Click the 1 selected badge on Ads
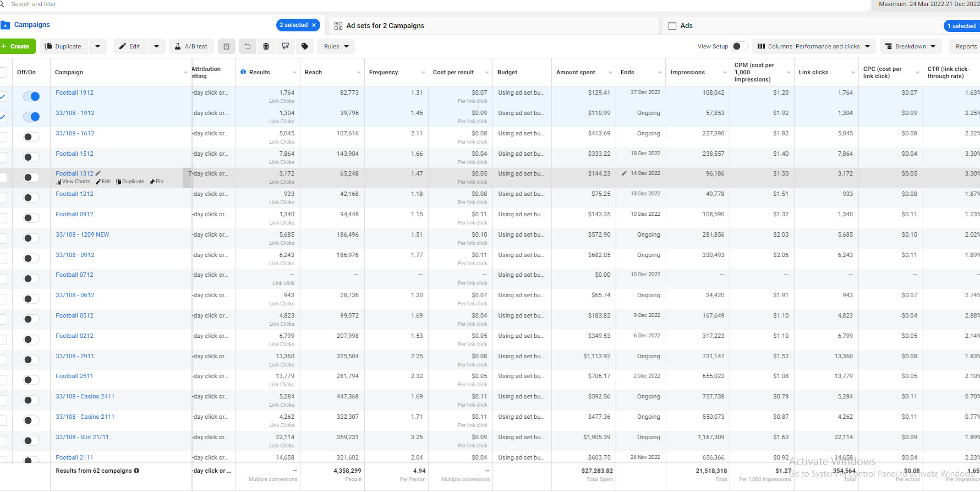Viewport: 980px width, 492px height. (x=961, y=26)
